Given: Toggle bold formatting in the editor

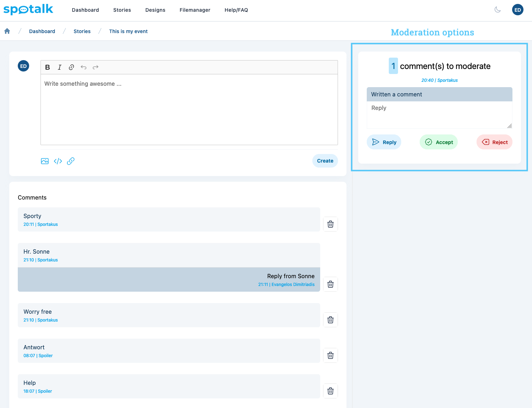Looking at the screenshot, I should pos(48,67).
